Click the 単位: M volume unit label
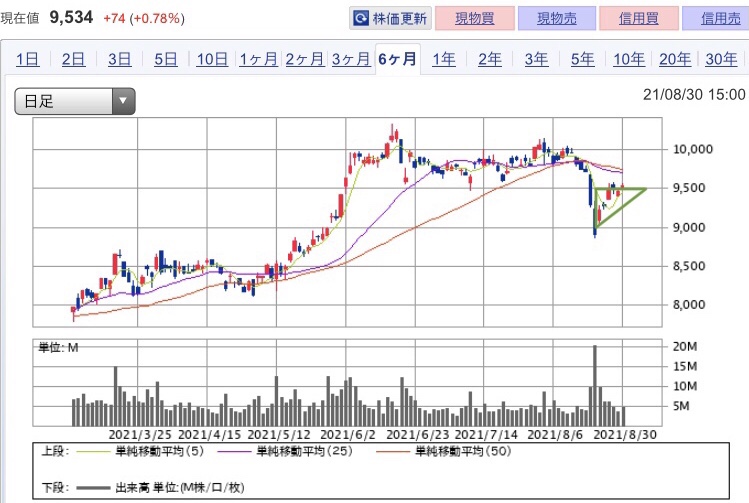 (x=58, y=348)
